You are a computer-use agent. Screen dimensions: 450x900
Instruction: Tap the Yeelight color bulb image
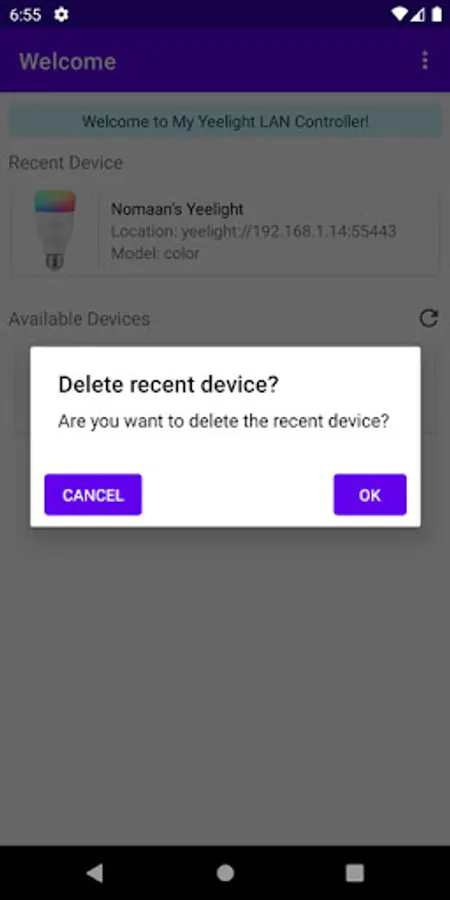pos(55,230)
